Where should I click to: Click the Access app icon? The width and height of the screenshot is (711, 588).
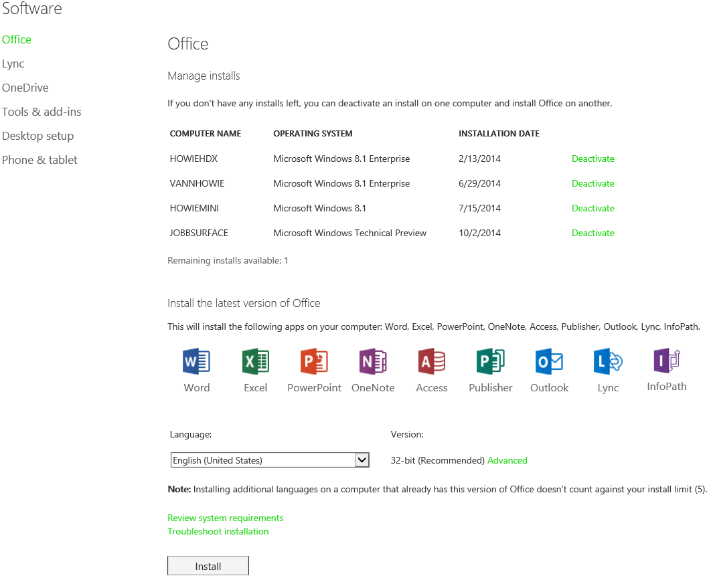[x=432, y=362]
